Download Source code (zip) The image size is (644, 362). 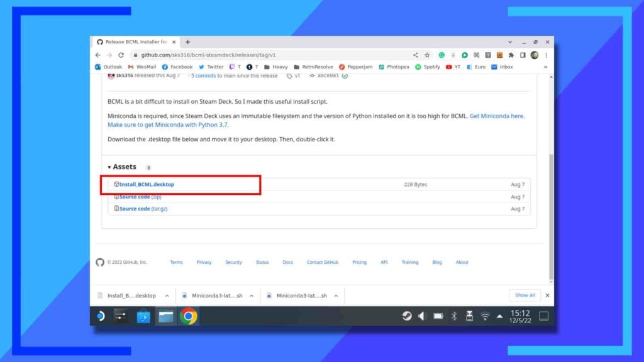140,197
